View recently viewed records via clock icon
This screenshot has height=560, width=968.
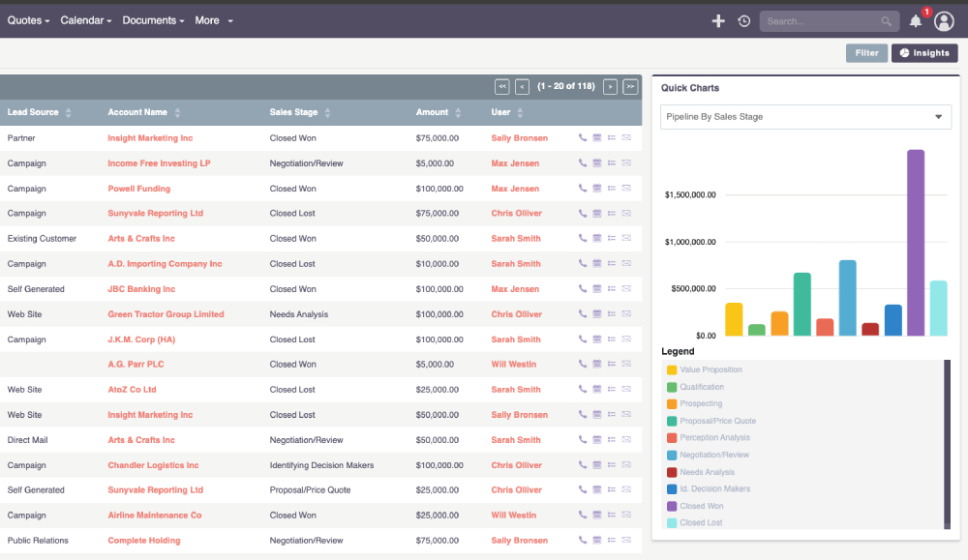coord(743,20)
